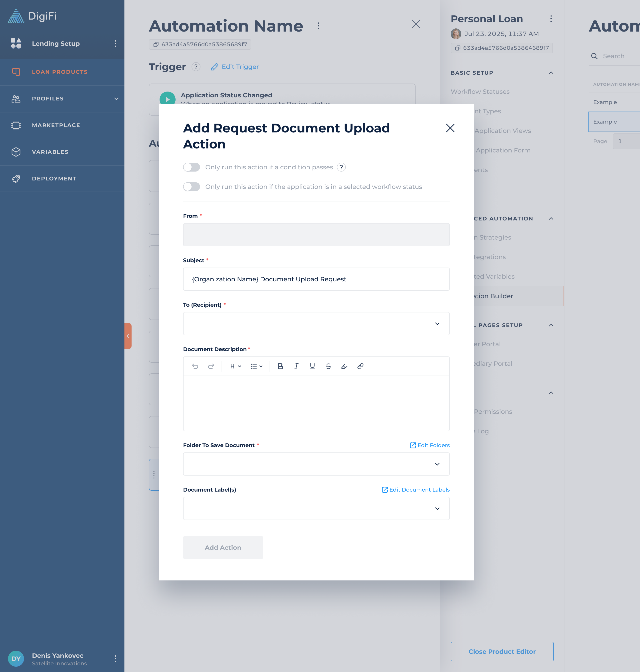Open Variables in sidebar menu
Image resolution: width=640 pixels, height=672 pixels.
(x=50, y=152)
